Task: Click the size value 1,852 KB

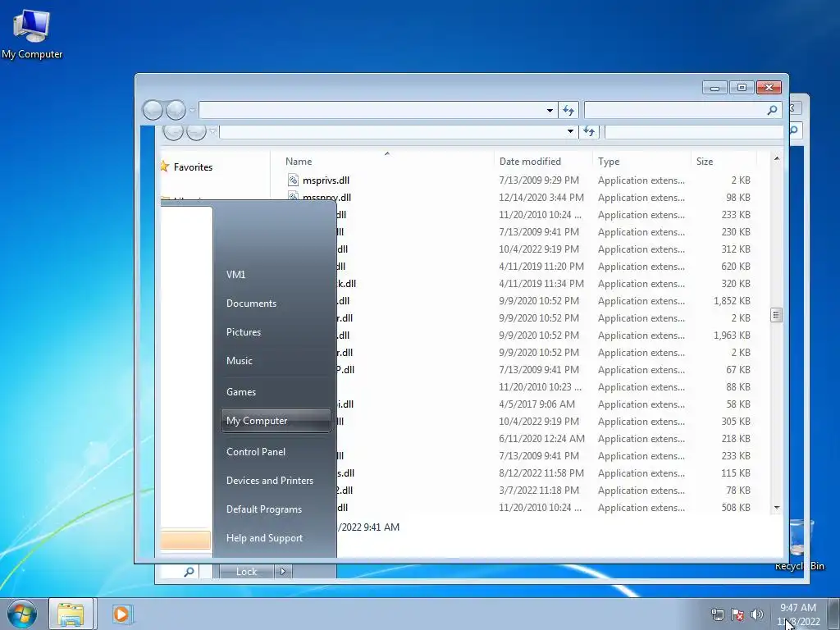Action: (x=732, y=300)
